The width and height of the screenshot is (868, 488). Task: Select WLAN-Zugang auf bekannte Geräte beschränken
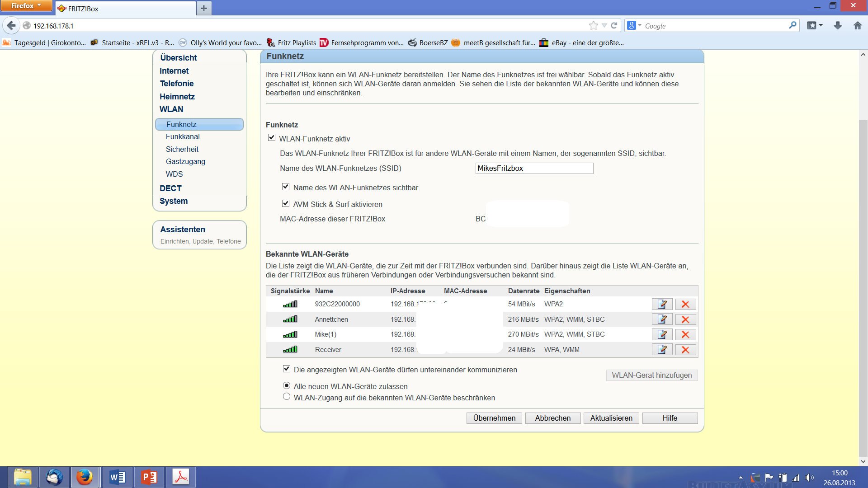tap(287, 397)
